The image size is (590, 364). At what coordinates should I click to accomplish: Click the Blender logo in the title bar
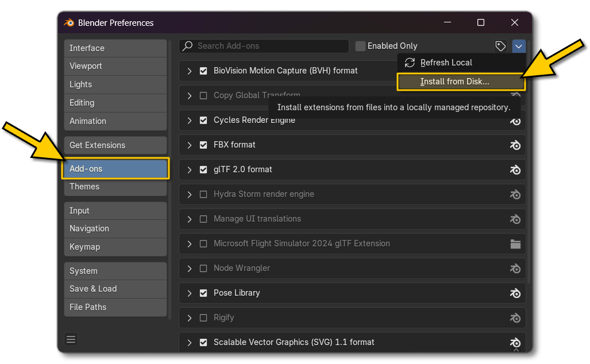70,22
